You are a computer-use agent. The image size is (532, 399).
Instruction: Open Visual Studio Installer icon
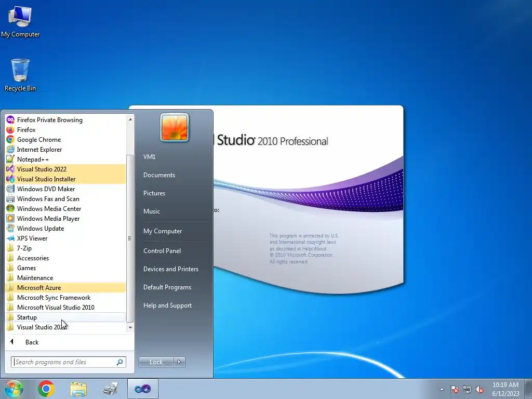(10, 179)
